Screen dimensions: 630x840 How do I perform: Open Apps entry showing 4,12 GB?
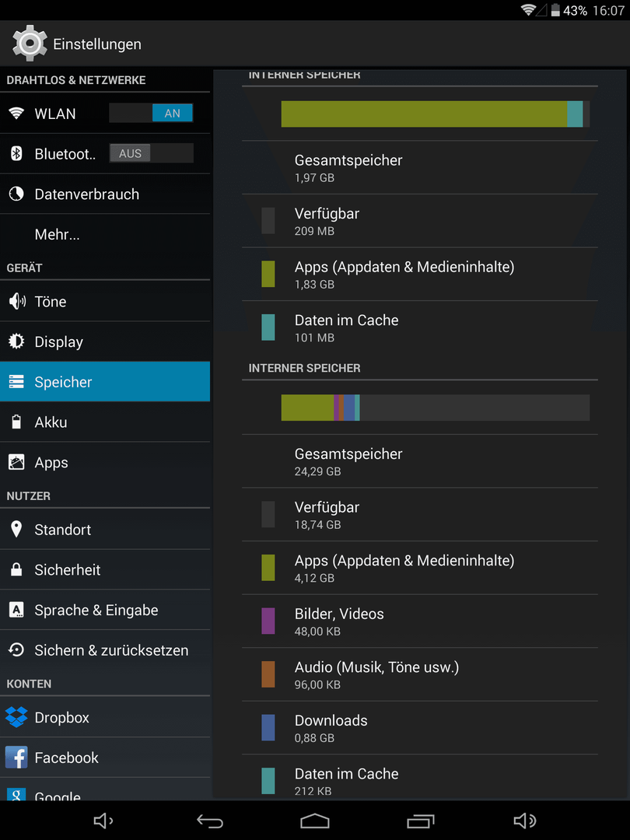[419, 568]
